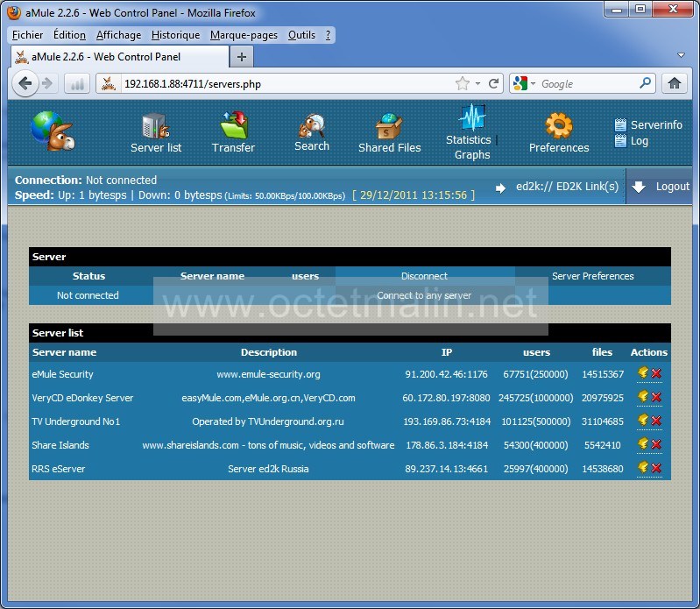700x609 pixels.
Task: Remove the TV Underground No1 server
Action: (x=656, y=421)
